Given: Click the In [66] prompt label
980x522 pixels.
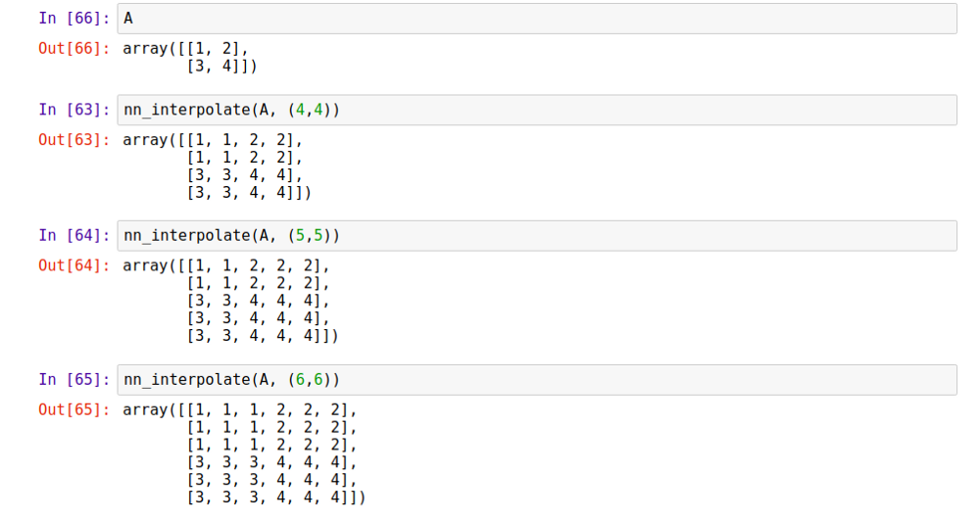Looking at the screenshot, I should click(x=75, y=19).
